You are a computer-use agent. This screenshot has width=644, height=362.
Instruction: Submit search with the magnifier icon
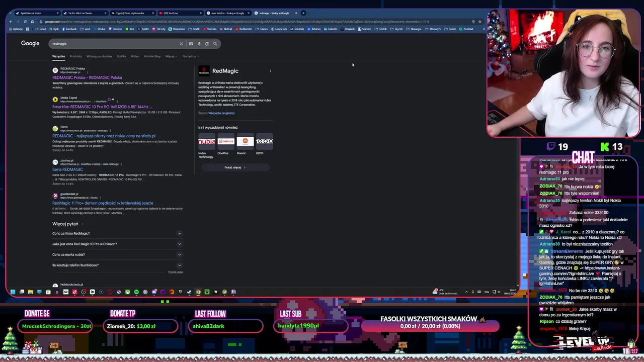pyautogui.click(x=215, y=44)
